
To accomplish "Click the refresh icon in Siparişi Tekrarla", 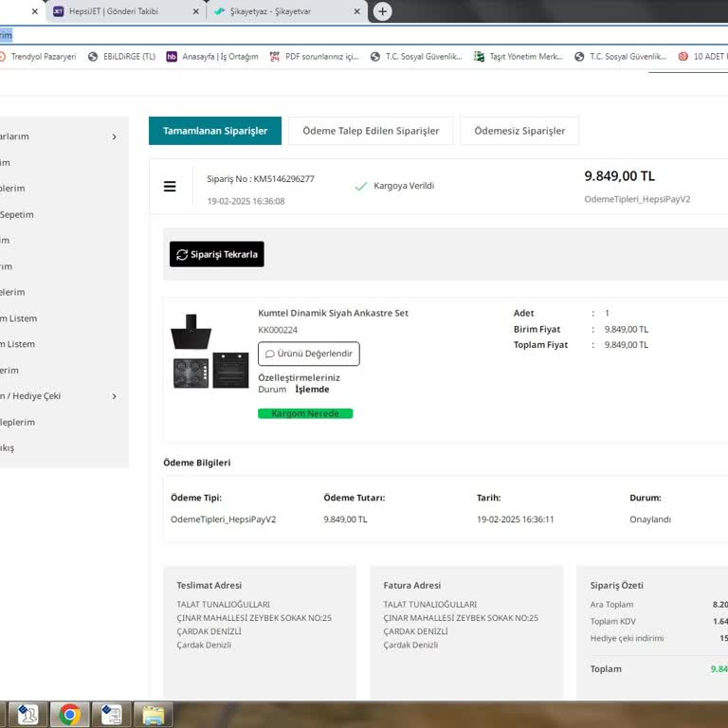I will coord(182,254).
